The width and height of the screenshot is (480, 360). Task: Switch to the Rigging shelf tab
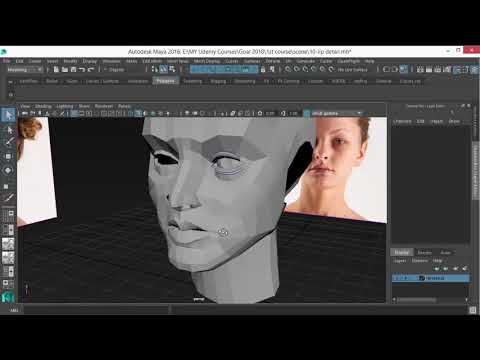[x=218, y=81]
